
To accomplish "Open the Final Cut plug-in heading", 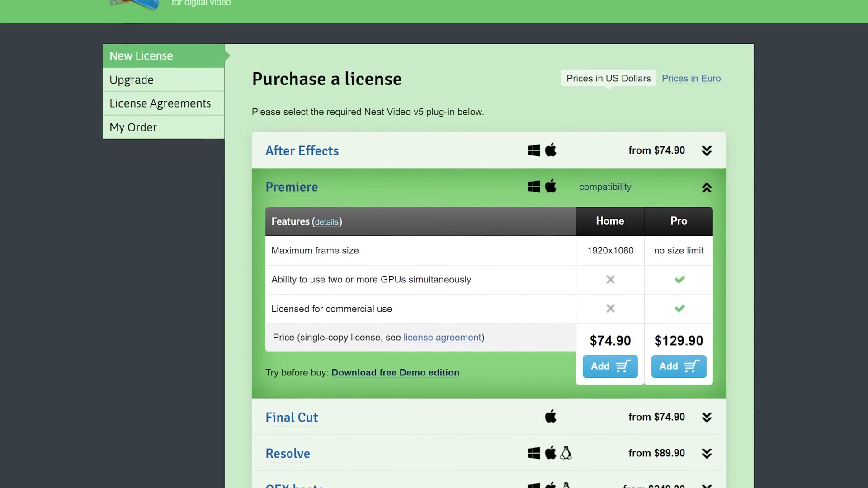I will click(x=292, y=418).
